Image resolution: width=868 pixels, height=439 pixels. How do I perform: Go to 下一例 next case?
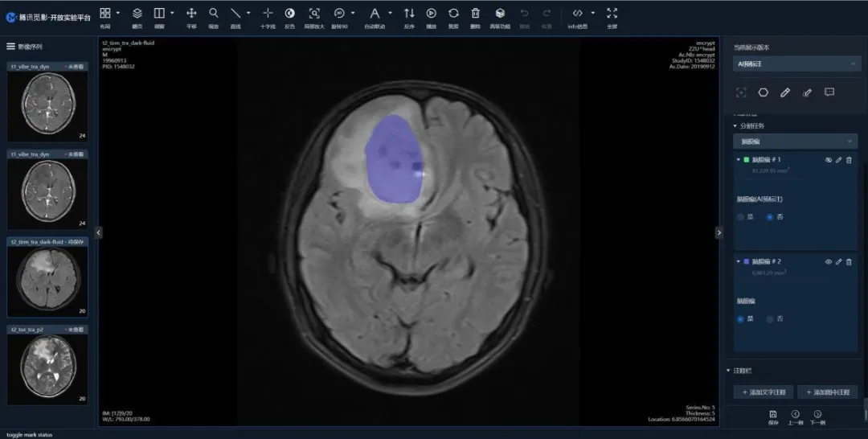tap(817, 417)
